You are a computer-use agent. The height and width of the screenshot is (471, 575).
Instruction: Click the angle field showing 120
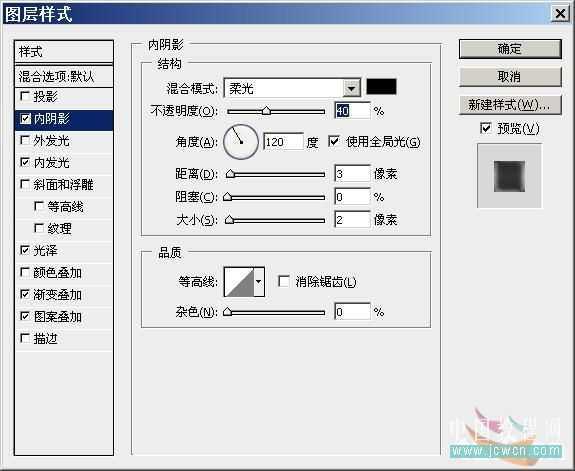point(283,142)
